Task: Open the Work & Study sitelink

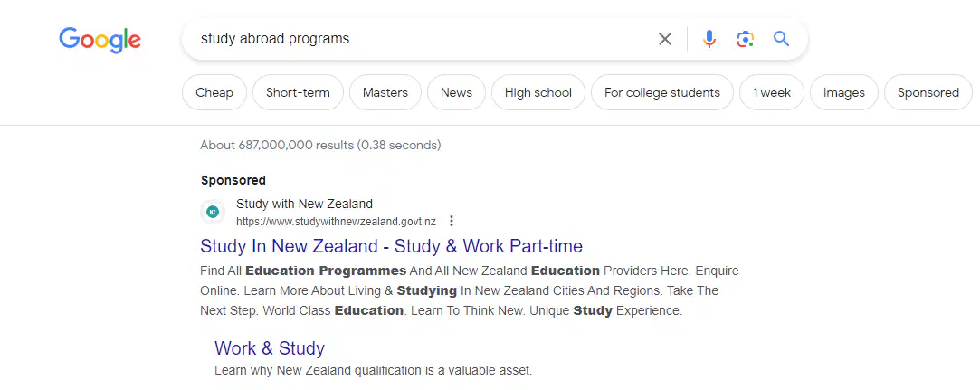Action: pyautogui.click(x=270, y=348)
